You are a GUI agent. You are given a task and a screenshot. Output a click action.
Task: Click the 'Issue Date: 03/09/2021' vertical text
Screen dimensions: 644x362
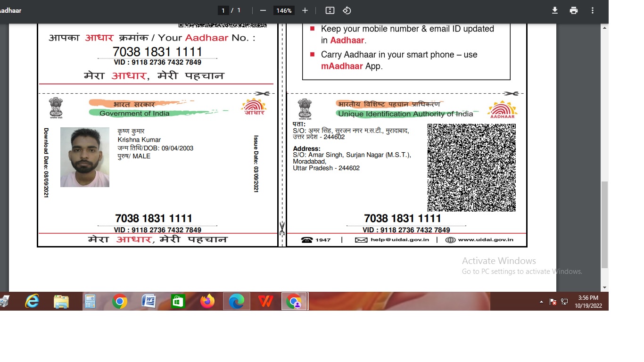256,164
